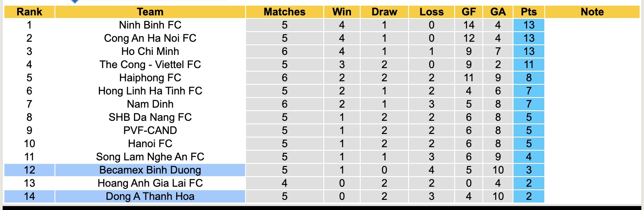The height and width of the screenshot is (210, 644).
Task: Open Song Lam Nghe An FC
Action: point(150,157)
